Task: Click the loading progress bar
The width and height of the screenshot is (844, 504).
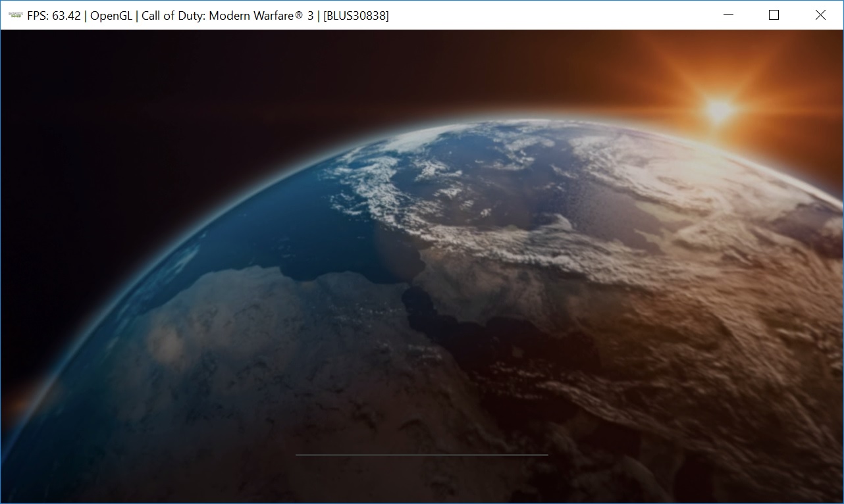Action: pos(422,455)
